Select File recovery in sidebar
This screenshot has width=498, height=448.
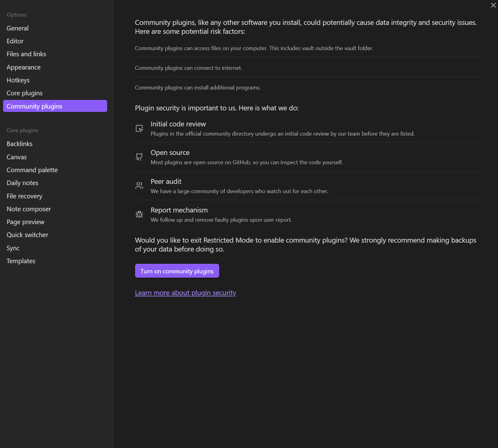tap(25, 196)
